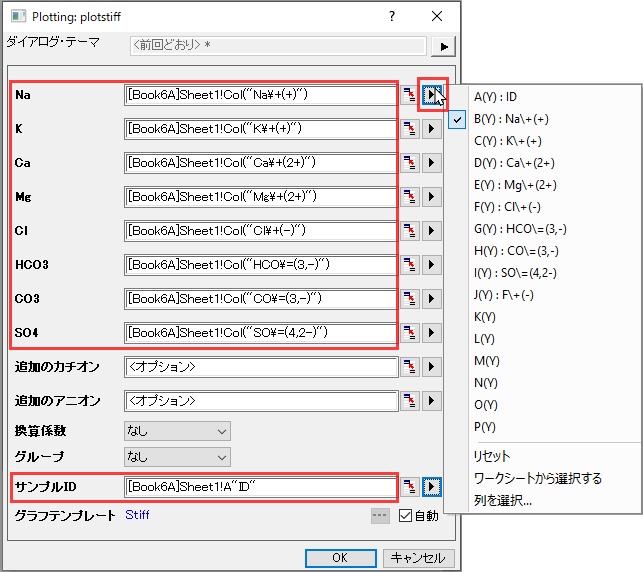Click interactive range selector icon for K row
The image size is (643, 572).
pos(409,129)
